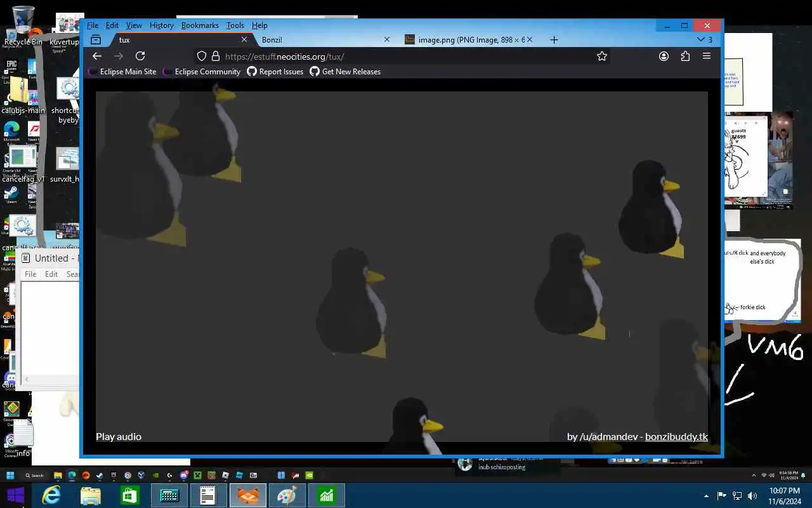812x508 pixels.
Task: Open Action Center flag tray icon
Action: click(721, 496)
